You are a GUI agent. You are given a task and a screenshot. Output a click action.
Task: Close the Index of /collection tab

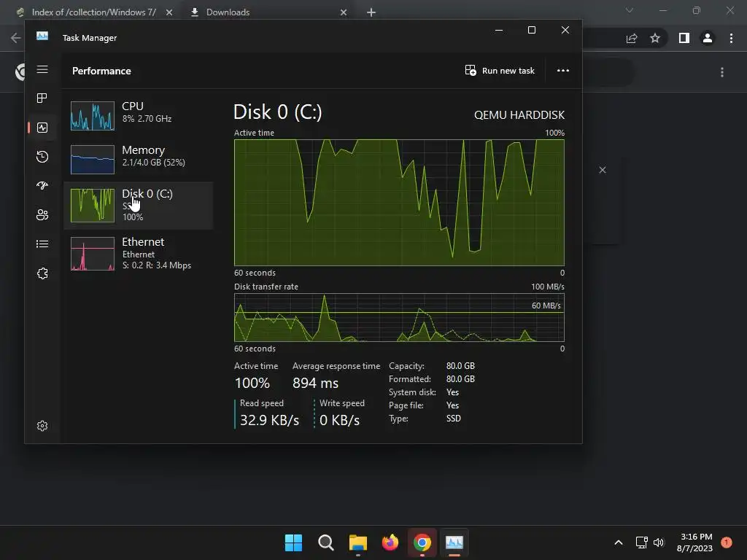pyautogui.click(x=169, y=12)
